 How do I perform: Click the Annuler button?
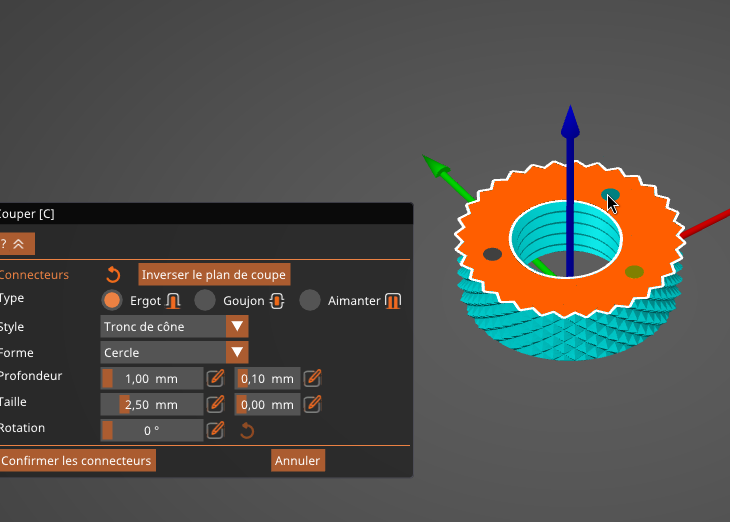[297, 461]
